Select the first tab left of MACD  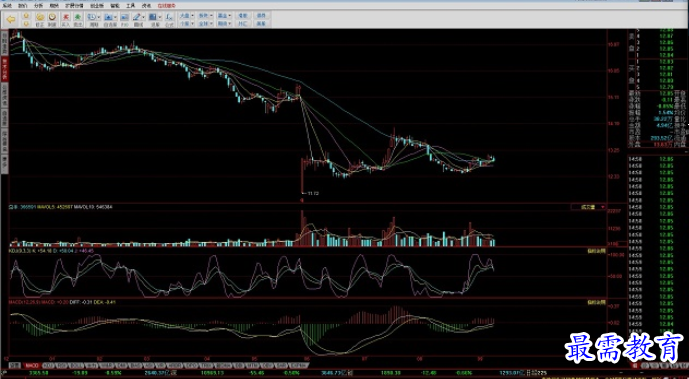click(x=15, y=365)
